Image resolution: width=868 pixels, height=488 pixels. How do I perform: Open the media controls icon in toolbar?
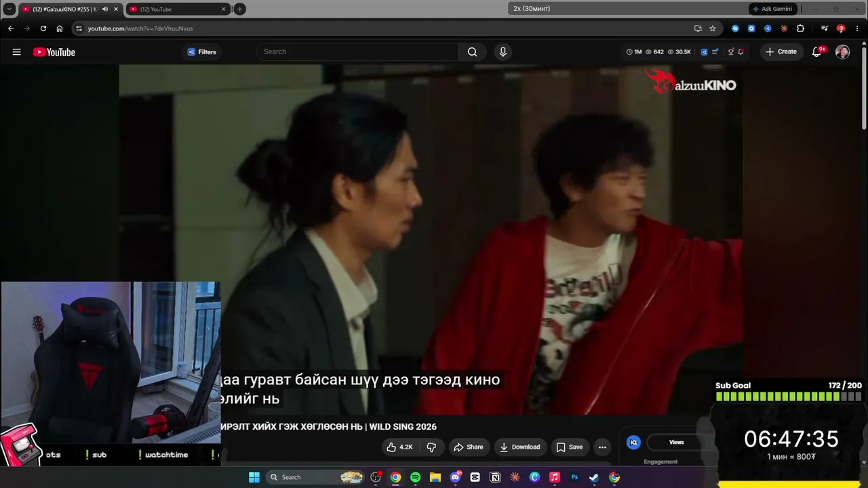coord(825,28)
